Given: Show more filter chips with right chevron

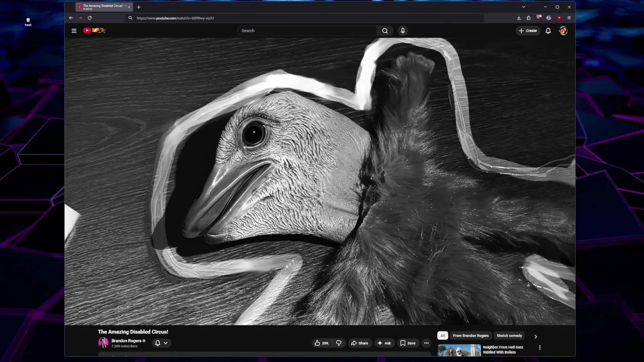Looking at the screenshot, I should point(535,336).
